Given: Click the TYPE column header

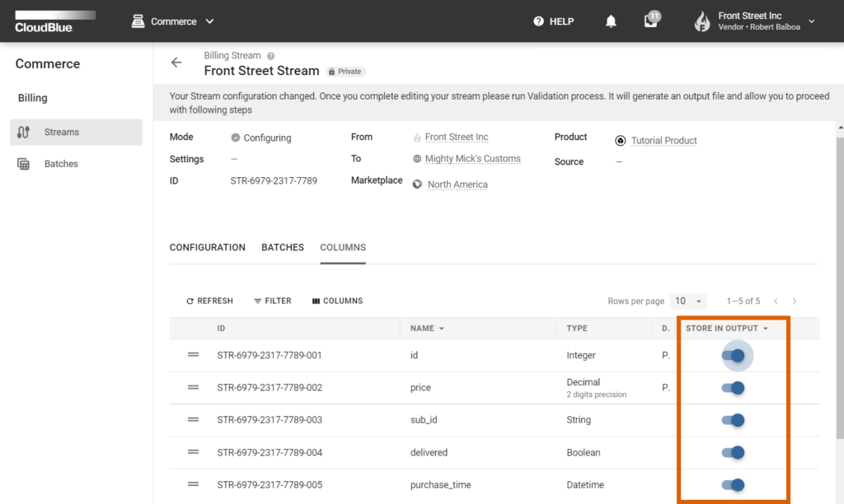Looking at the screenshot, I should point(577,328).
